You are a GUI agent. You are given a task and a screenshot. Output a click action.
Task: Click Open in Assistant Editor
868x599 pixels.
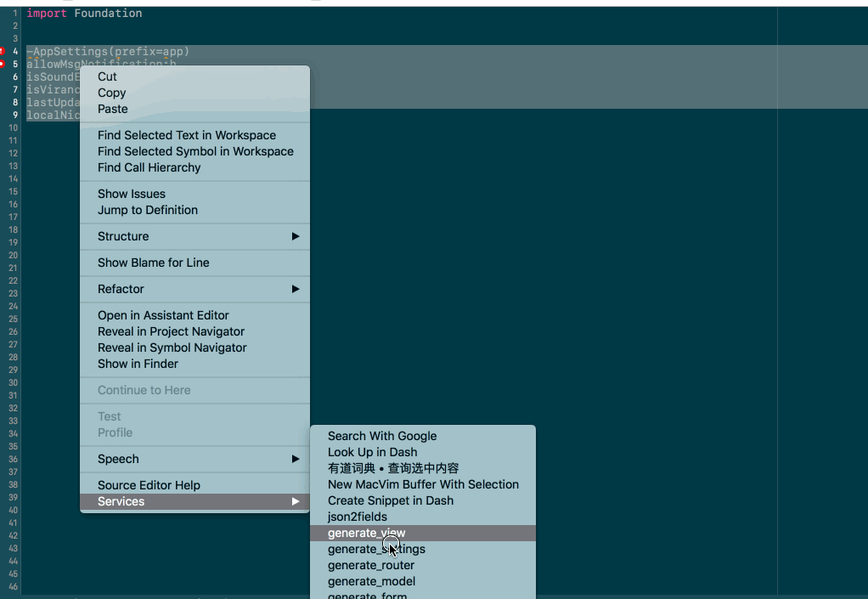click(194, 315)
